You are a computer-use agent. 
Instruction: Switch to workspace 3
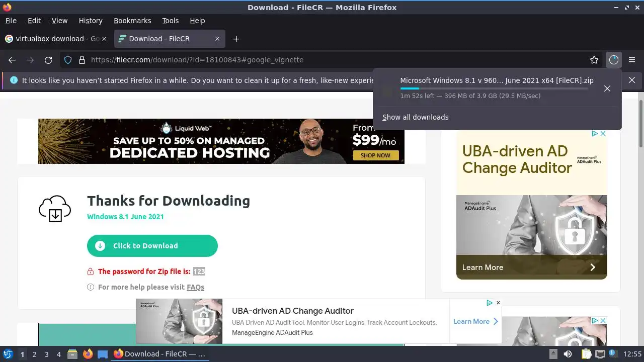46,354
